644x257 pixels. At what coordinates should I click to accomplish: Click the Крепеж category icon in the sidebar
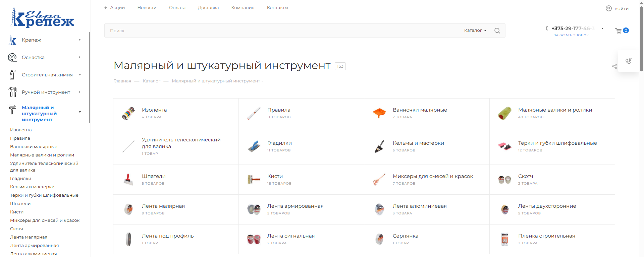tap(12, 40)
